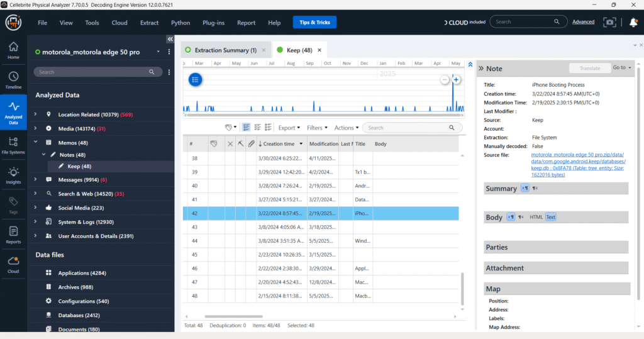Zoom in timeline with plus icon
Viewport: 644px width, 339px height.
[456, 80]
